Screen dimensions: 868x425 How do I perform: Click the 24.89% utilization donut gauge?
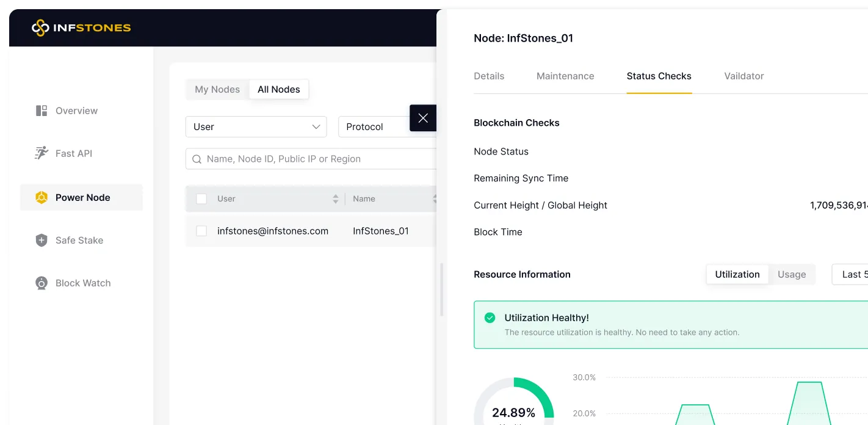pyautogui.click(x=514, y=401)
